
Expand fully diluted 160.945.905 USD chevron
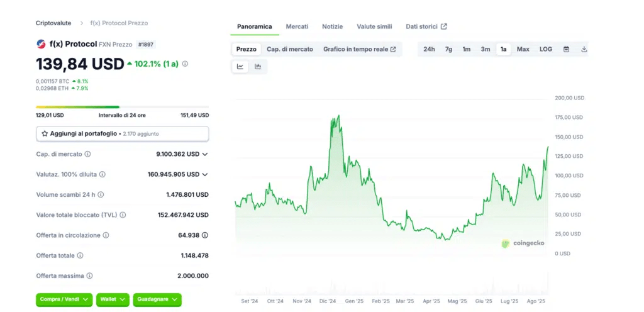(x=205, y=174)
